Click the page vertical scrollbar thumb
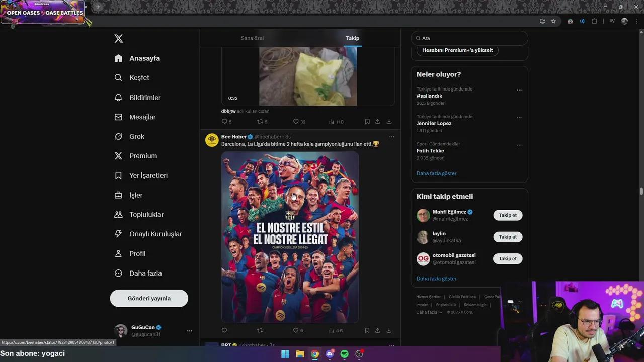Viewport: 644px width, 362px height. pyautogui.click(x=641, y=192)
